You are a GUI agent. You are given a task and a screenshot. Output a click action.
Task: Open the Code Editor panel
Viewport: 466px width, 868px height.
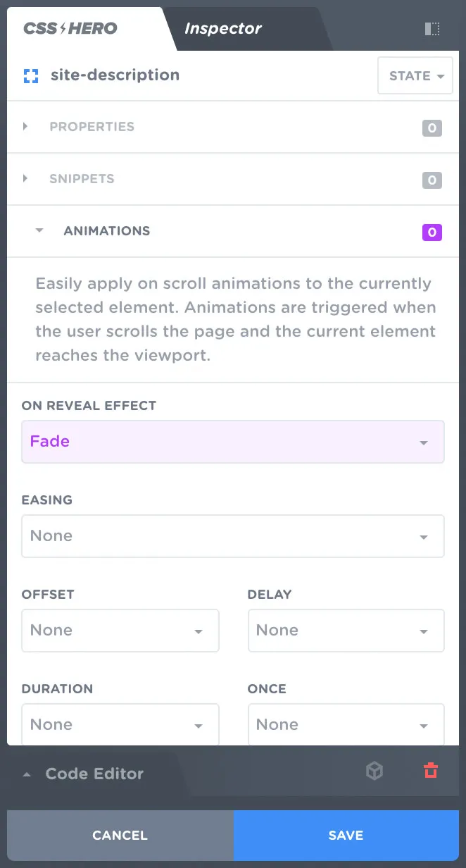coord(94,773)
